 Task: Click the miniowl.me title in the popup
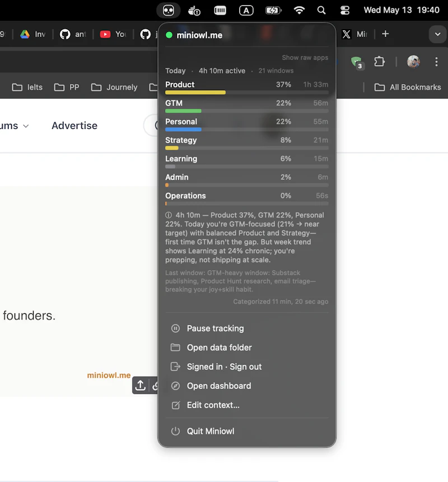[199, 35]
